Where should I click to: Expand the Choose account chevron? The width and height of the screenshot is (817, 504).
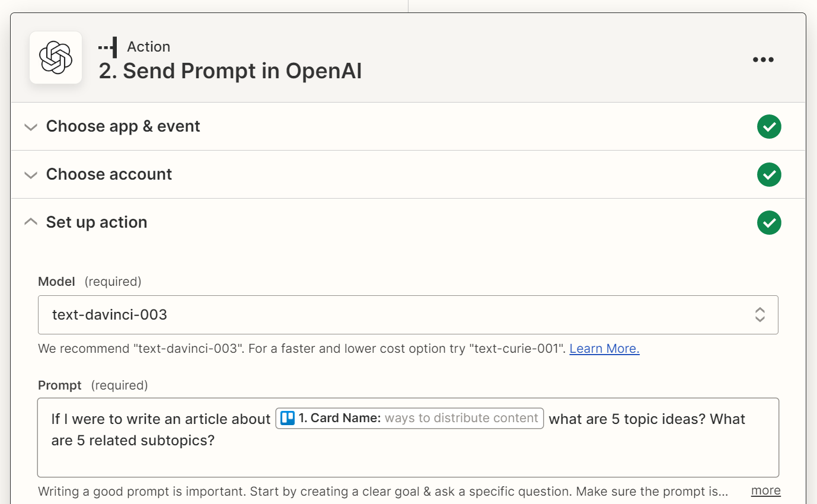[x=30, y=175]
